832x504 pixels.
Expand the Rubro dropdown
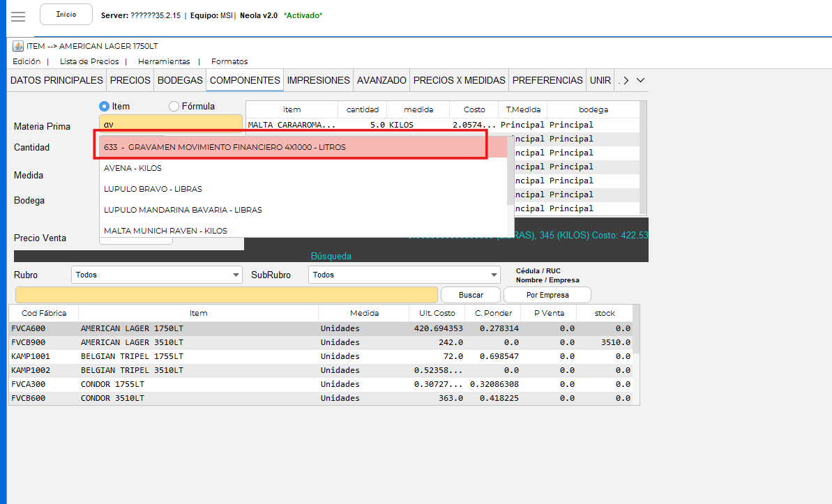coord(235,275)
